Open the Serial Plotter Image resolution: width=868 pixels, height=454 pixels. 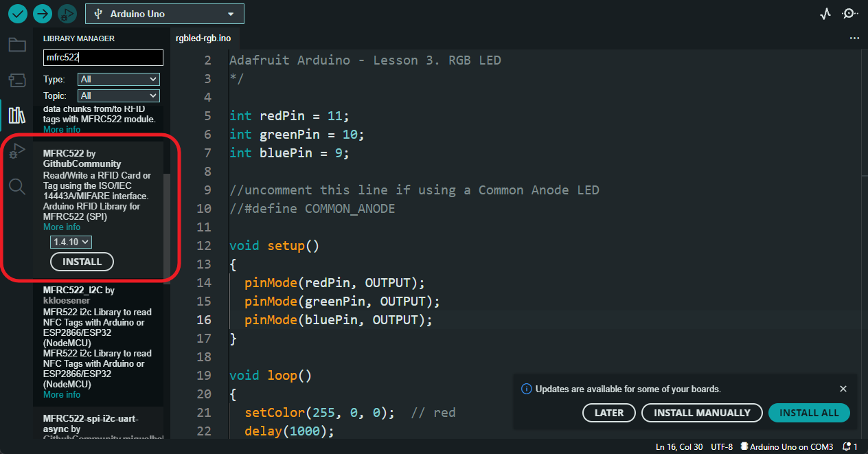click(825, 14)
